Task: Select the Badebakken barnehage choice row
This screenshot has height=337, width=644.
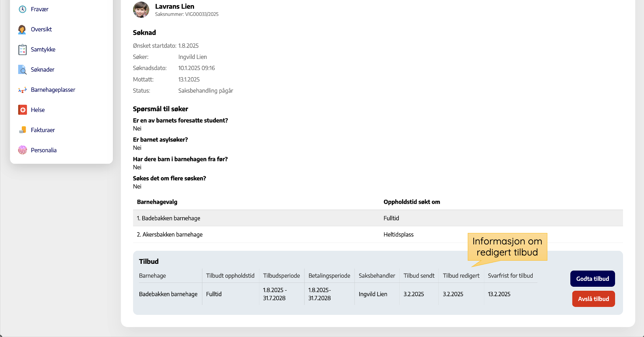Action: pyautogui.click(x=169, y=218)
